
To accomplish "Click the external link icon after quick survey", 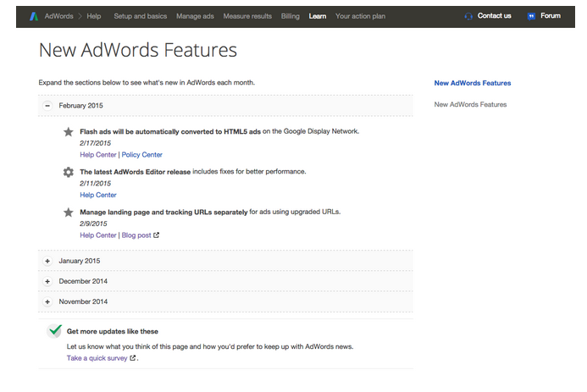I will coord(132,358).
